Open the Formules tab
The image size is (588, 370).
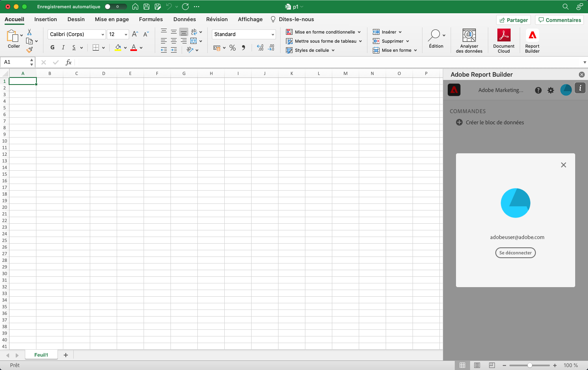151,19
